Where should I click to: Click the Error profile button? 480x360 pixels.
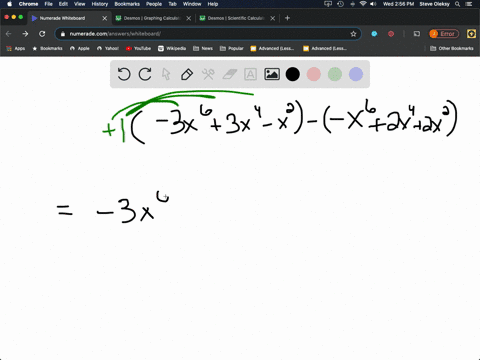pos(444,34)
